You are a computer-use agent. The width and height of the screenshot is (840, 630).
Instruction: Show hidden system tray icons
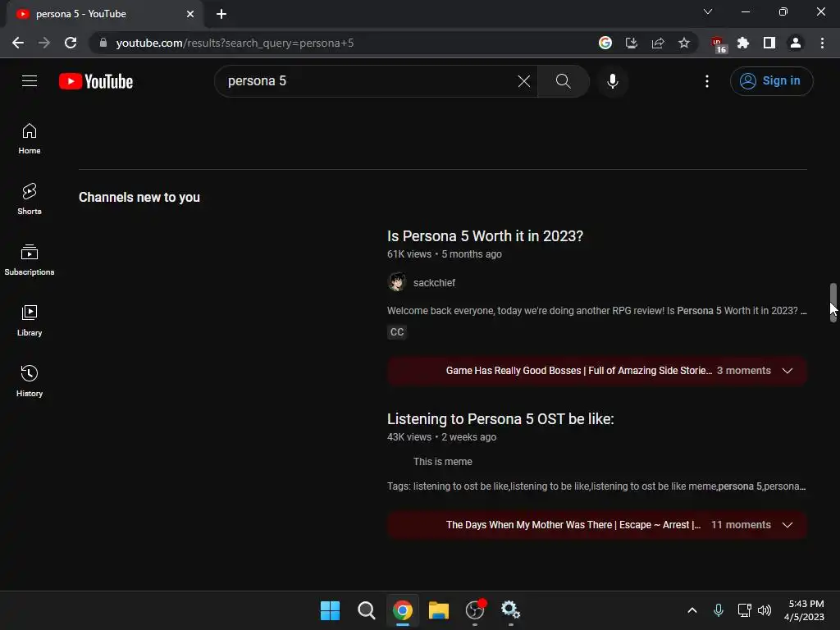pyautogui.click(x=692, y=610)
